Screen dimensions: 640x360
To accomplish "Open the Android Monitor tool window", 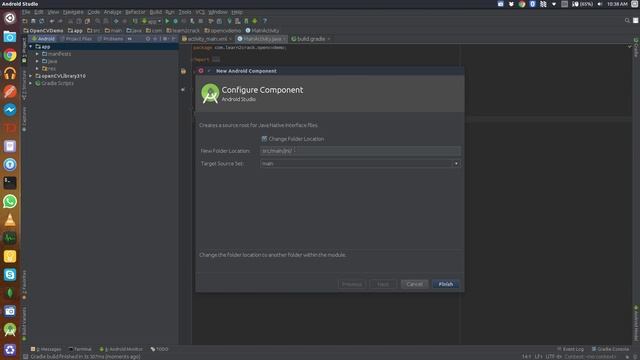I will coord(121,349).
